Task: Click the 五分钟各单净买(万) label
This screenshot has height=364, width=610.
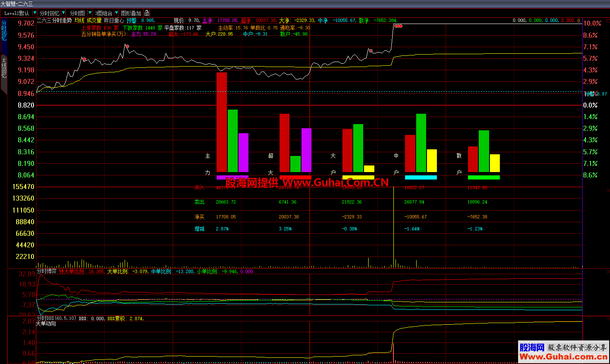Action: (104, 34)
